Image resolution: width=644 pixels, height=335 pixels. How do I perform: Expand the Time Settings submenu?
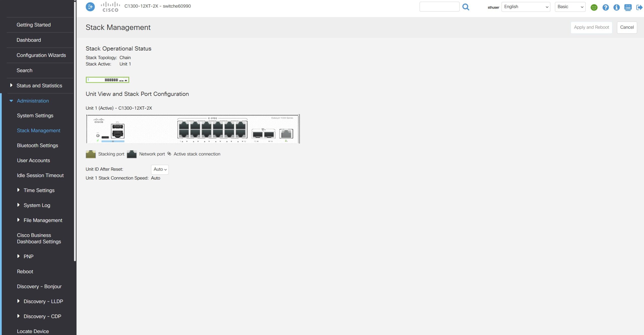[39, 190]
